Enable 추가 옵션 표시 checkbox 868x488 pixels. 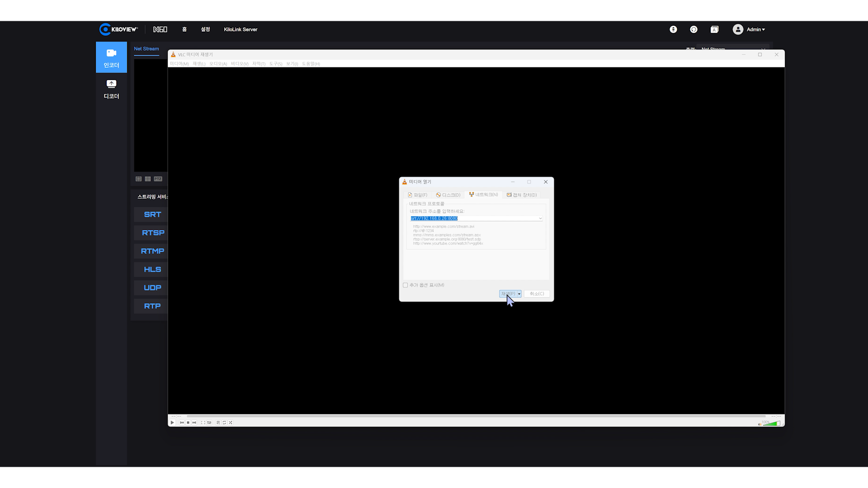coord(406,285)
